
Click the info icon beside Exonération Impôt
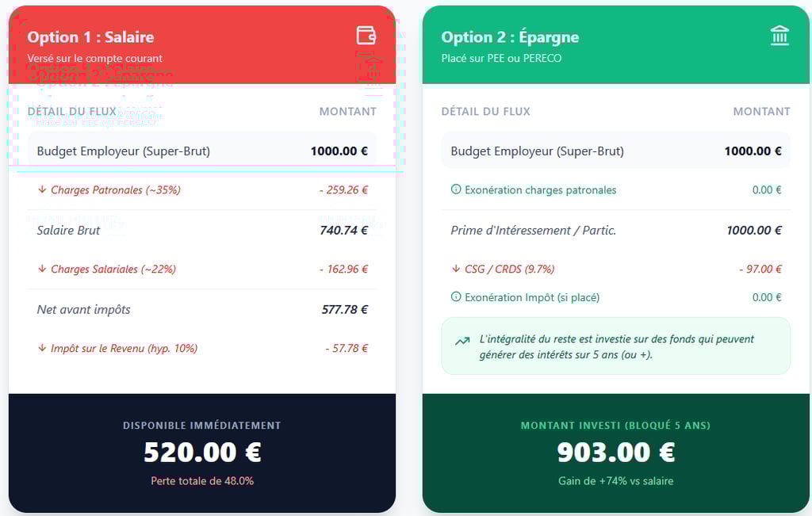[x=456, y=297]
